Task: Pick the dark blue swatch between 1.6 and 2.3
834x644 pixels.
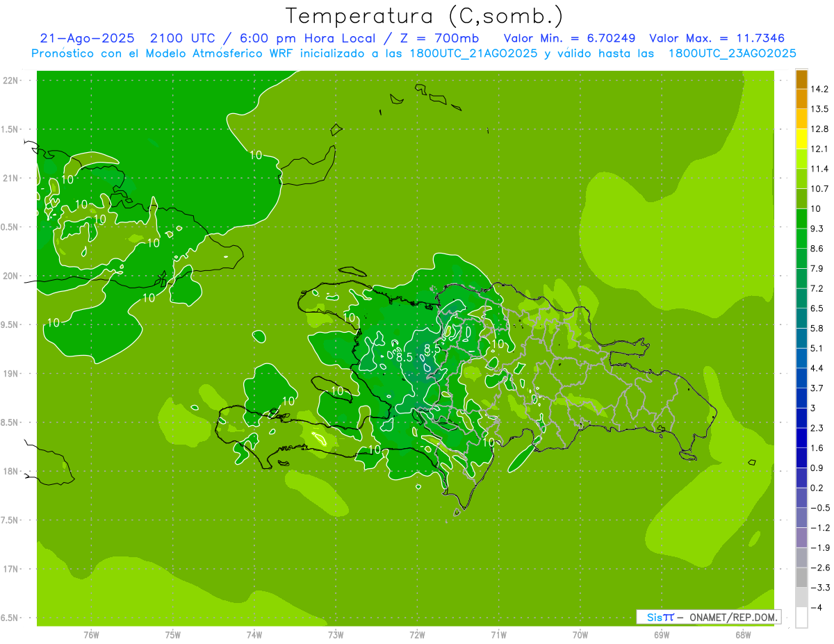Action: pos(801,438)
